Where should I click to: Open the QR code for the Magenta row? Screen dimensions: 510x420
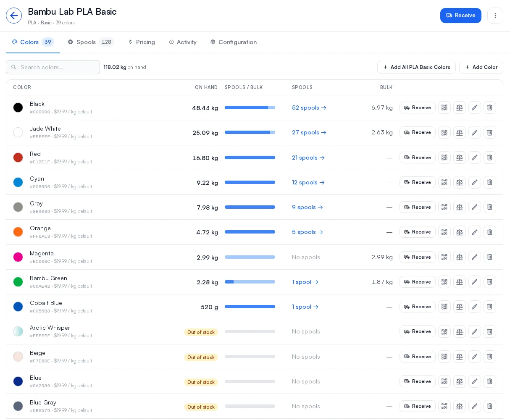[444, 257]
